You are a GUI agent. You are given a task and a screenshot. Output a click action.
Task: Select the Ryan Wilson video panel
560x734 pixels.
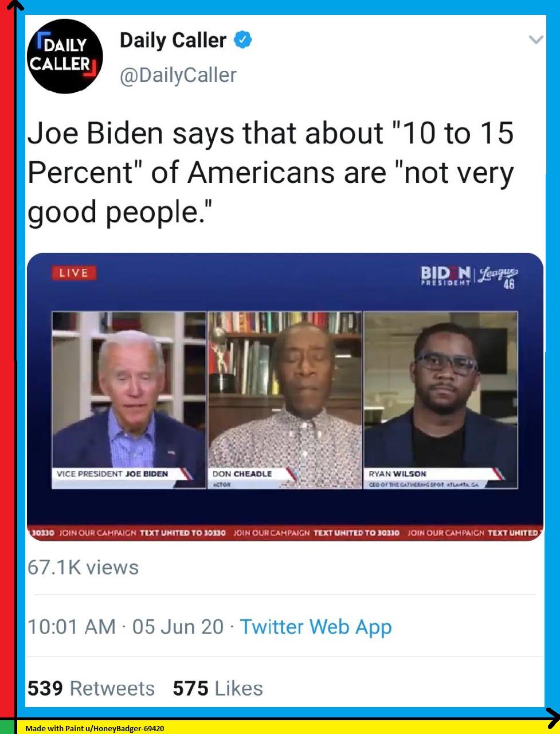pyautogui.click(x=441, y=400)
